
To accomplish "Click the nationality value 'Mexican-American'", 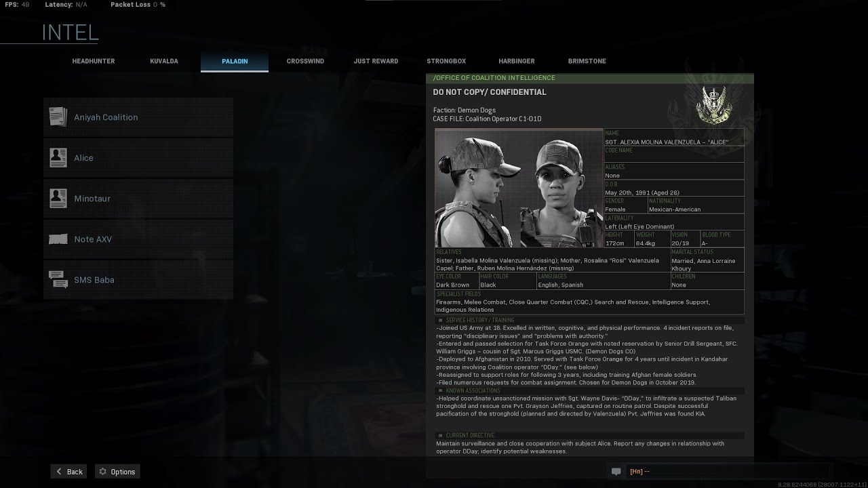I will 675,209.
